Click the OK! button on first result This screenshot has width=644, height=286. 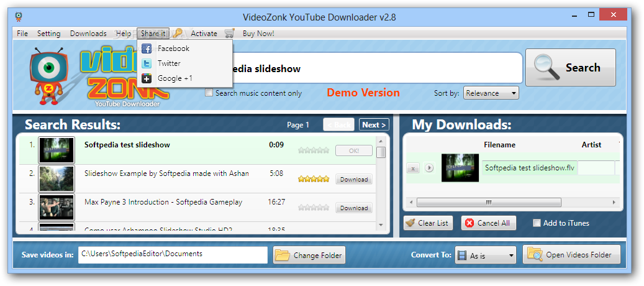pos(354,150)
